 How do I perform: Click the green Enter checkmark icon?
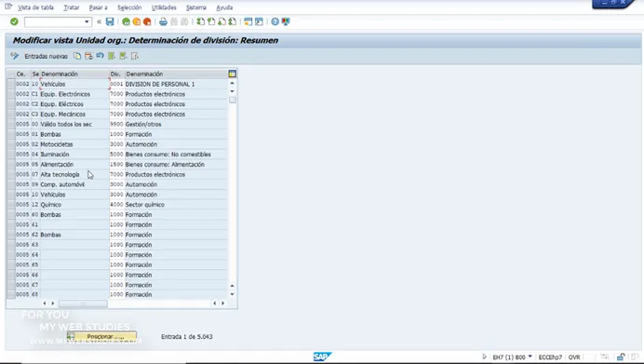click(x=14, y=21)
